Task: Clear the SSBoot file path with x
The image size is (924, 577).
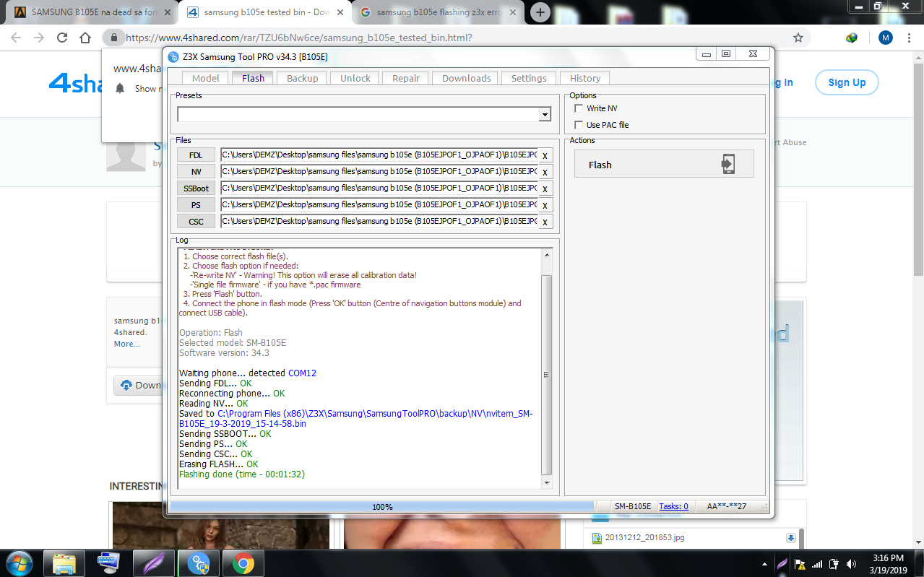Action: pyautogui.click(x=545, y=188)
